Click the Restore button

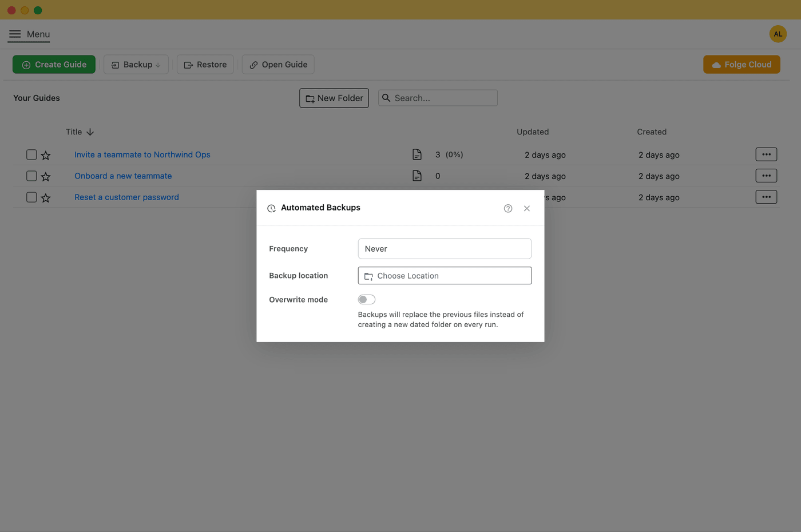[205, 65]
